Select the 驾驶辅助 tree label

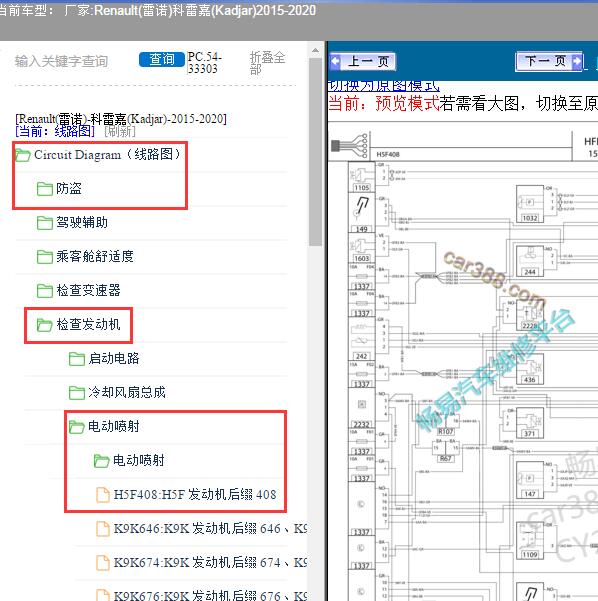pyautogui.click(x=82, y=222)
